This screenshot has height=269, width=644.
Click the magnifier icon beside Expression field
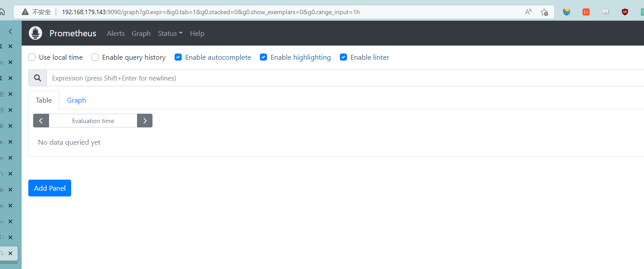coord(38,78)
